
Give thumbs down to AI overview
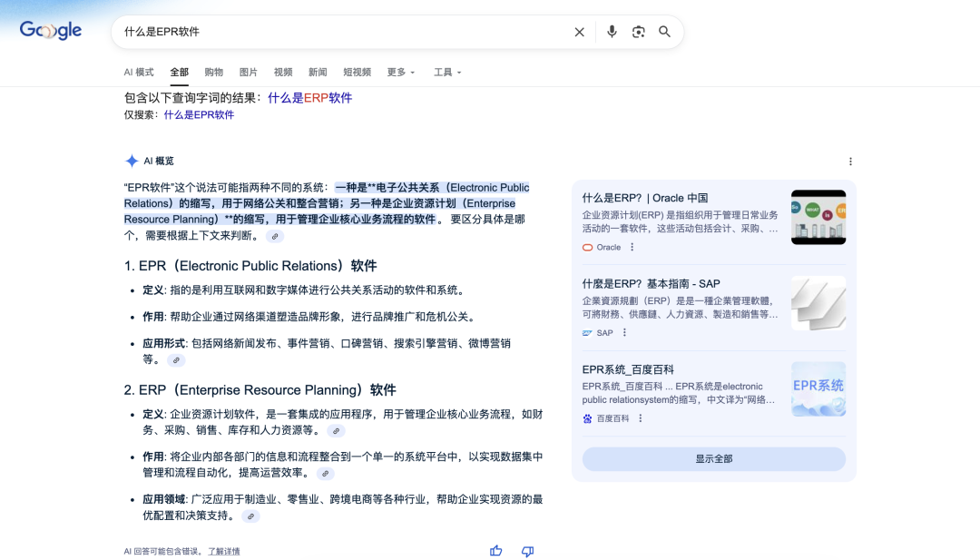coord(527,551)
